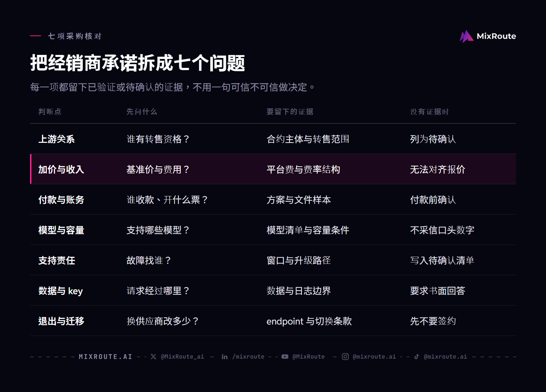
Task: Click the TikTok icon in footer
Action: 417,357
